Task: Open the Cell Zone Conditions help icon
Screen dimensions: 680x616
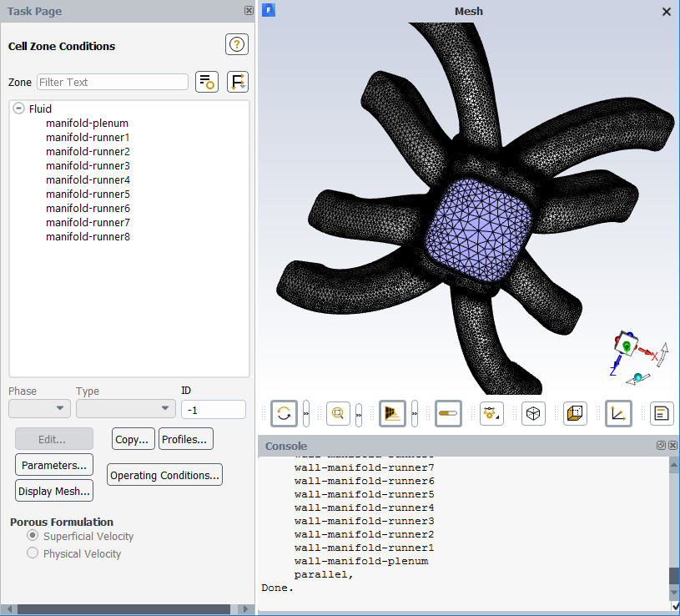Action: (236, 44)
